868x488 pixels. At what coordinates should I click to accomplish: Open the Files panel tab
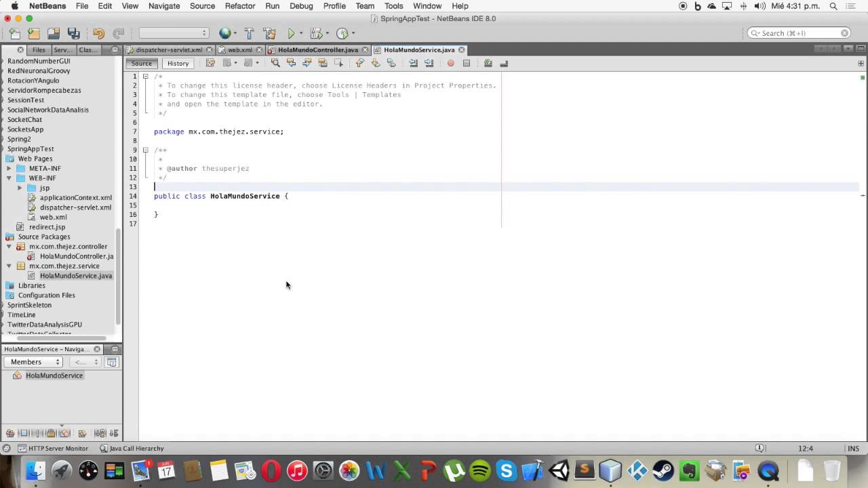coord(39,49)
